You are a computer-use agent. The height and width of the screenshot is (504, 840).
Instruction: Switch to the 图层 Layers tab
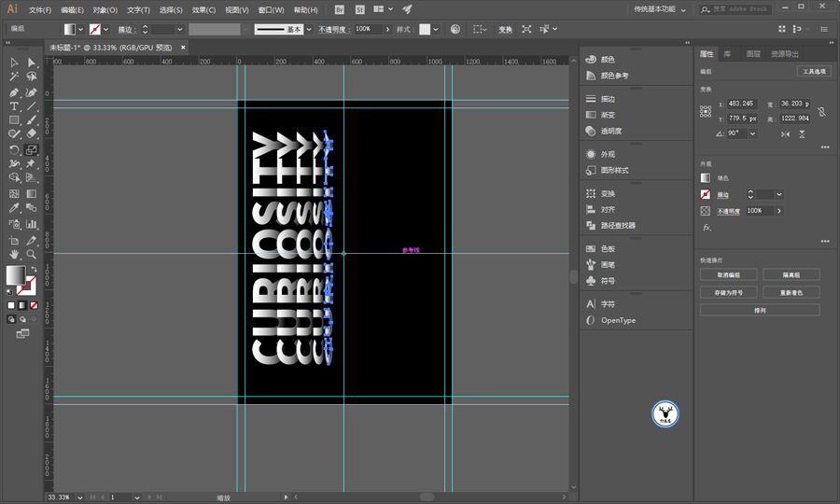[753, 54]
